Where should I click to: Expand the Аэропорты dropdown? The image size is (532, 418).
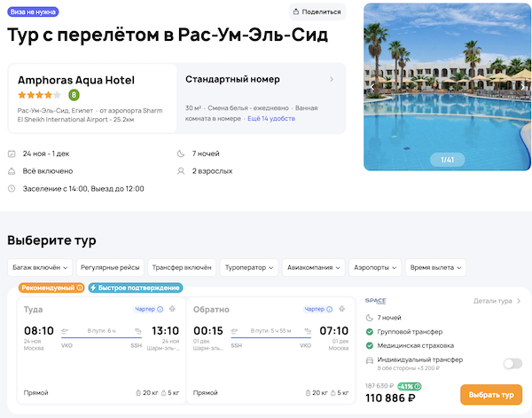pos(375,266)
